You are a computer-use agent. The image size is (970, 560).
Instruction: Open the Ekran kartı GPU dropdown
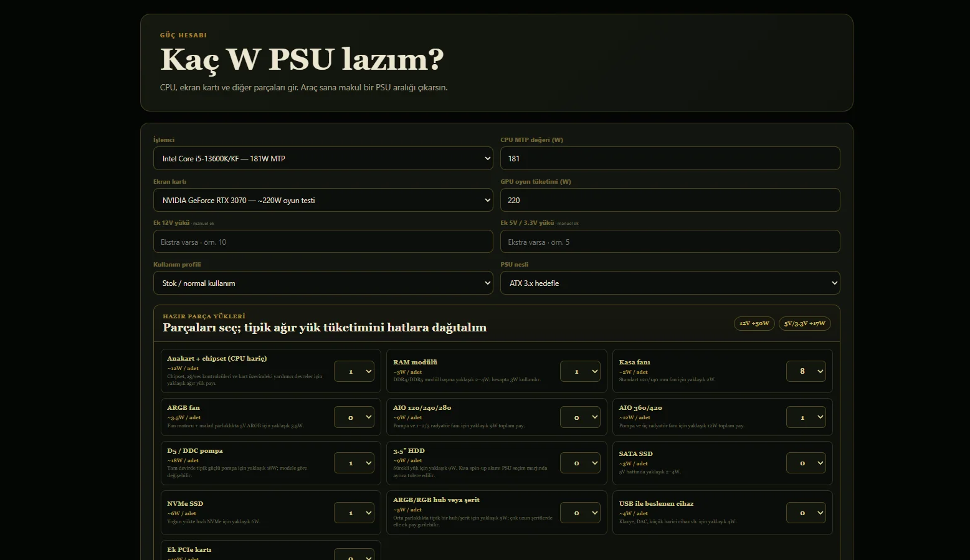[323, 200]
